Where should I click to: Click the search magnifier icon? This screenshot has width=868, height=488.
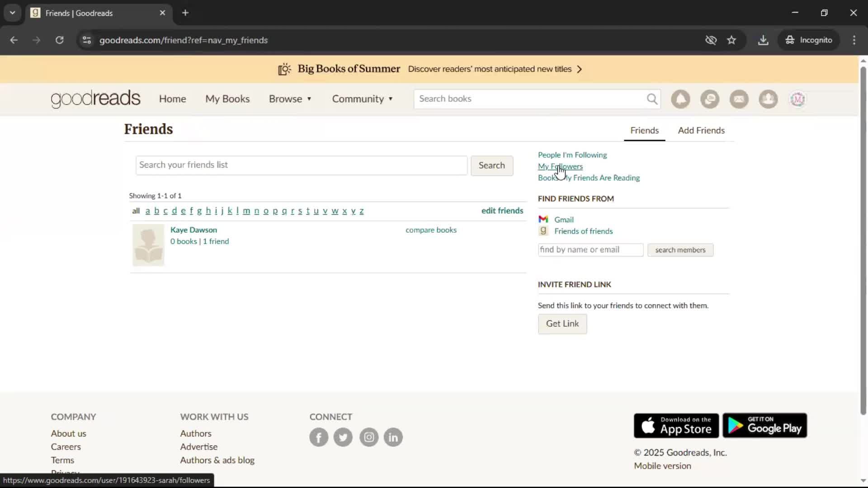pyautogui.click(x=652, y=99)
